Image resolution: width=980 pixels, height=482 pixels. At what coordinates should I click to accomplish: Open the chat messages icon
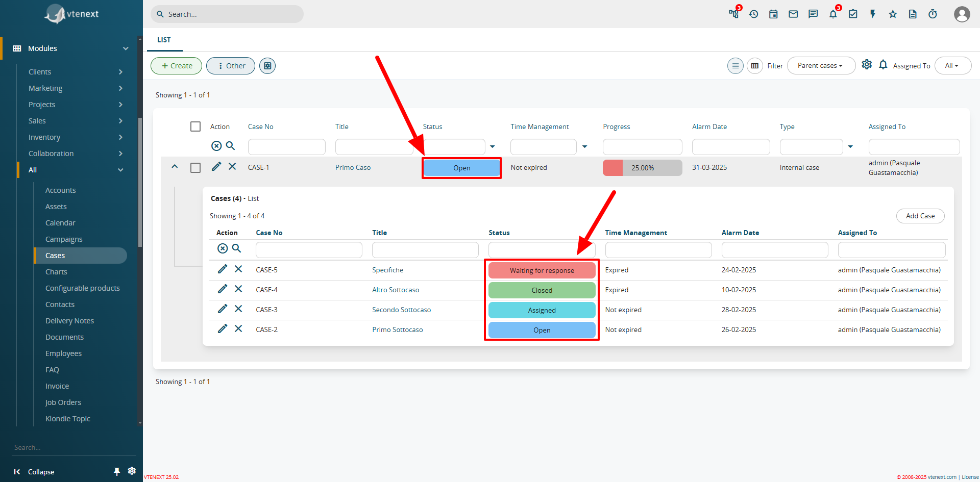click(x=813, y=14)
